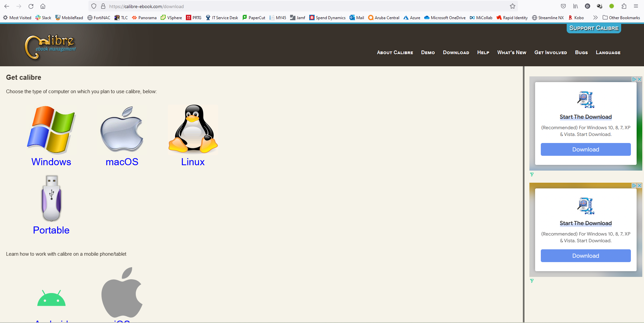Open the Aruba Central bookmark
Screen dimensions: 644x323
point(384,17)
